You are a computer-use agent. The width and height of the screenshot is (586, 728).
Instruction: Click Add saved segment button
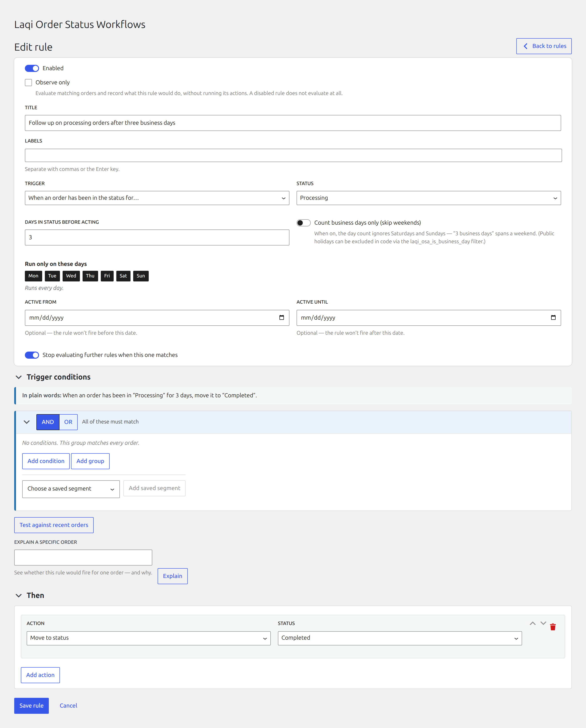coord(154,489)
